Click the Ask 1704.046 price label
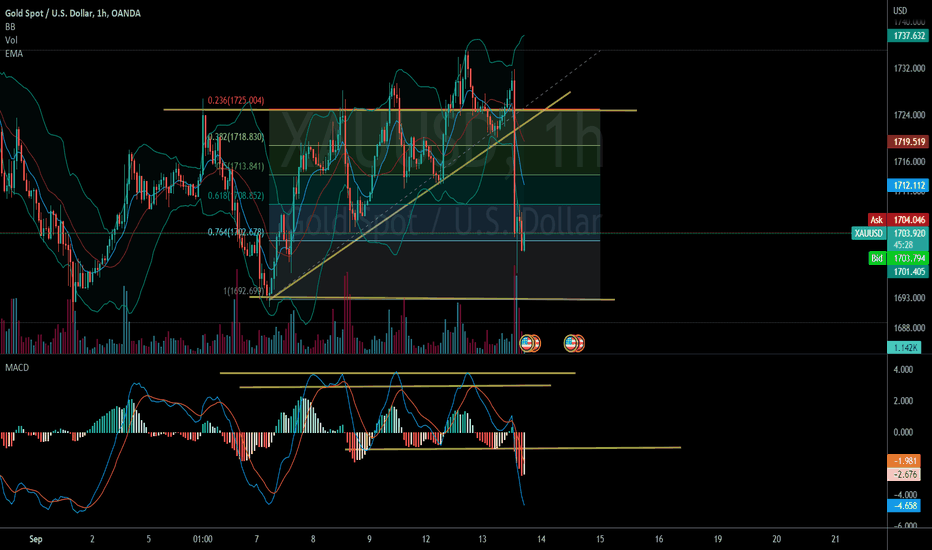Viewport: 932px width, 550px height. pos(898,219)
